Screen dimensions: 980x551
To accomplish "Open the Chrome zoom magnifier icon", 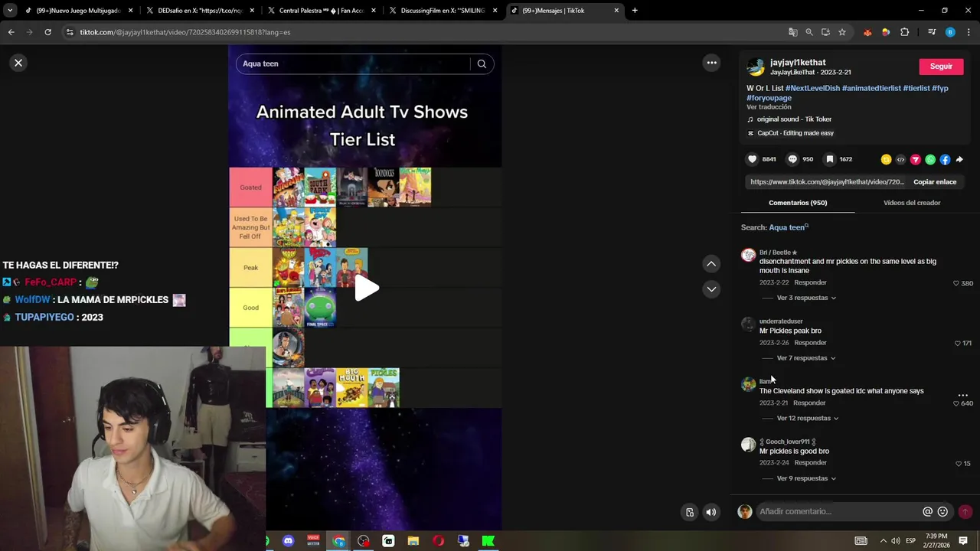I will [x=809, y=32].
